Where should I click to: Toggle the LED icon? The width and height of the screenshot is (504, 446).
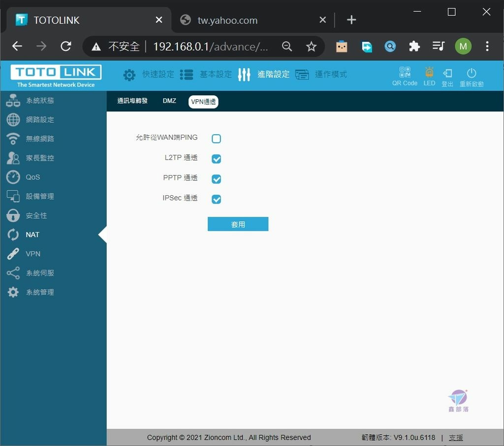429,72
